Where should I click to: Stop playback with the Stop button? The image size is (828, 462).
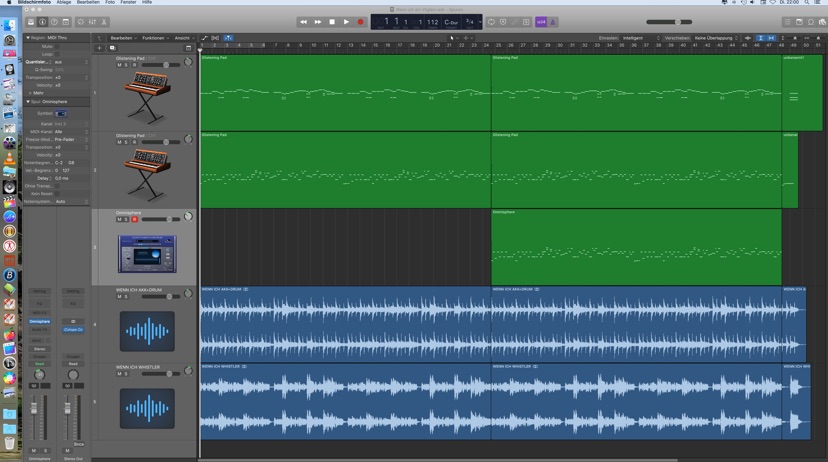point(332,22)
